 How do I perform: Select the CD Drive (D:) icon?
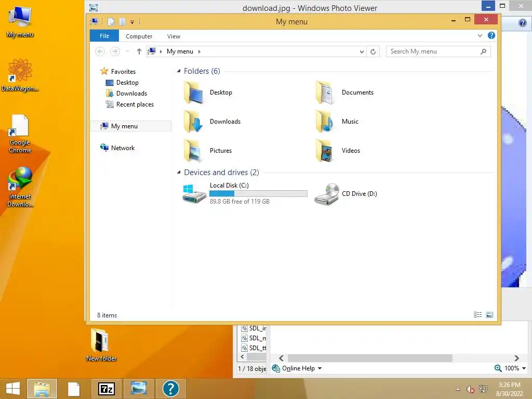(327, 194)
